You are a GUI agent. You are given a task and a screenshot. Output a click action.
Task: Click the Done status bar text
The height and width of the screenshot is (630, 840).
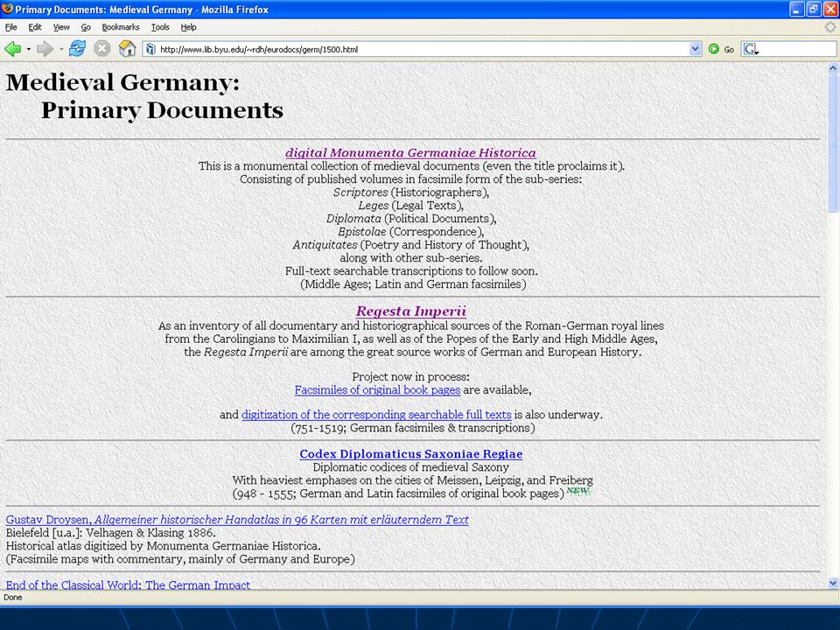click(13, 598)
